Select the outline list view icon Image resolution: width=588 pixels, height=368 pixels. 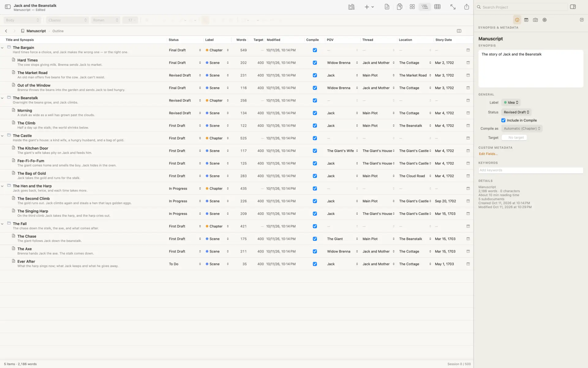pos(424,7)
